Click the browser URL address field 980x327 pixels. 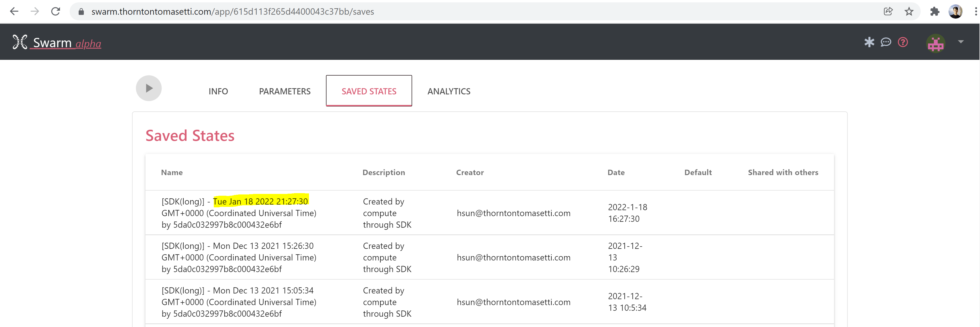coord(456,11)
